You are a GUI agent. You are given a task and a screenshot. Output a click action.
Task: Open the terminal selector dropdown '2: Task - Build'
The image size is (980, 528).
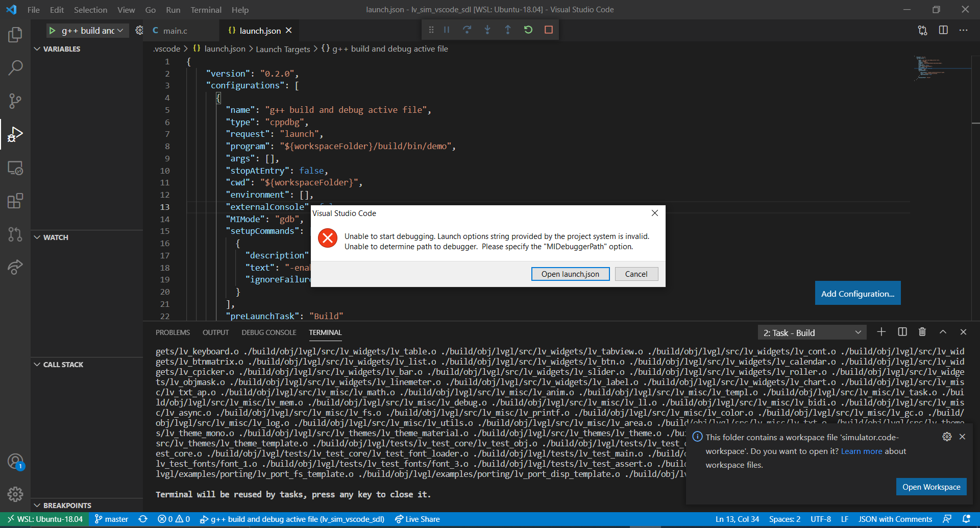[812, 333]
